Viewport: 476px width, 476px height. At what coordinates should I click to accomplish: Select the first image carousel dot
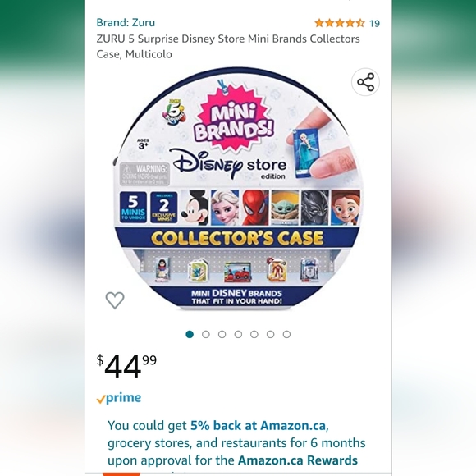pos(190,334)
